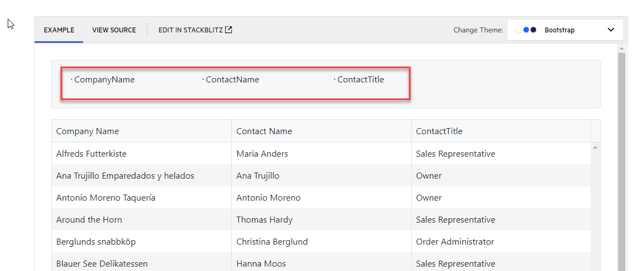Open the Change Theme dropdown
Viewport: 644px width, 271px height.
click(565, 30)
